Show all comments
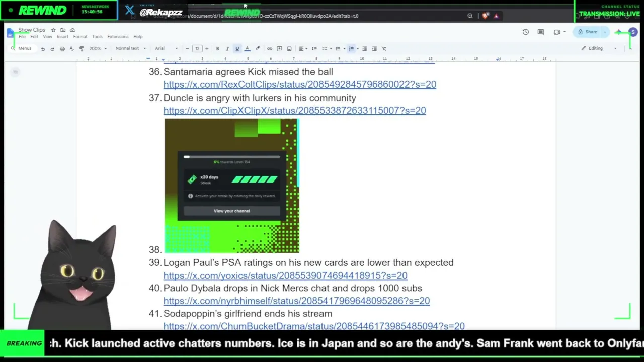 (541, 32)
